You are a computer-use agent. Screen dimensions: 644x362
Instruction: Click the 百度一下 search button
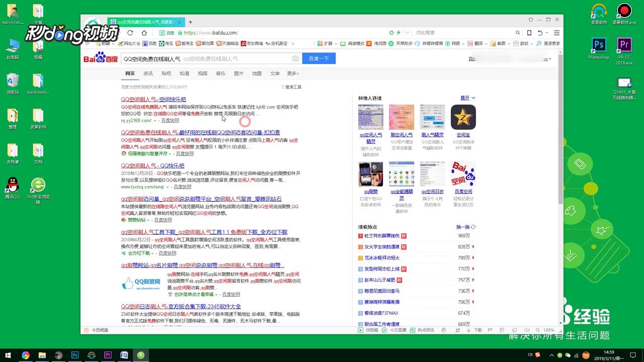tap(319, 59)
